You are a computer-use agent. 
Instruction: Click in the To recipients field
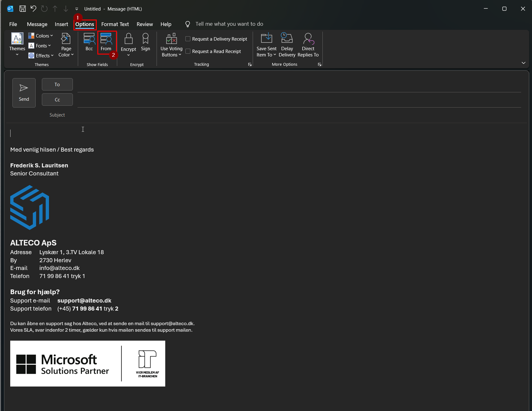tap(299, 85)
